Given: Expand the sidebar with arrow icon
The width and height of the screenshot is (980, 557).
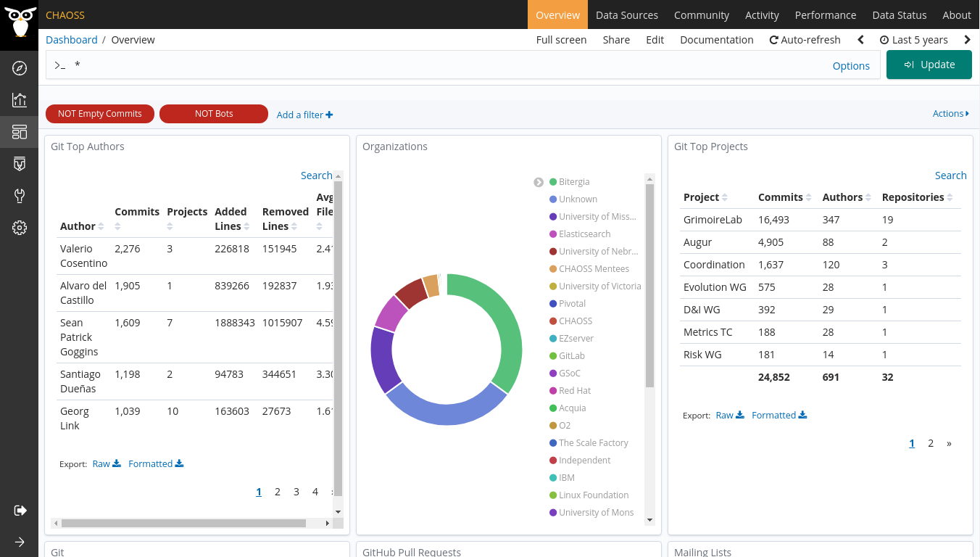Looking at the screenshot, I should click(20, 542).
